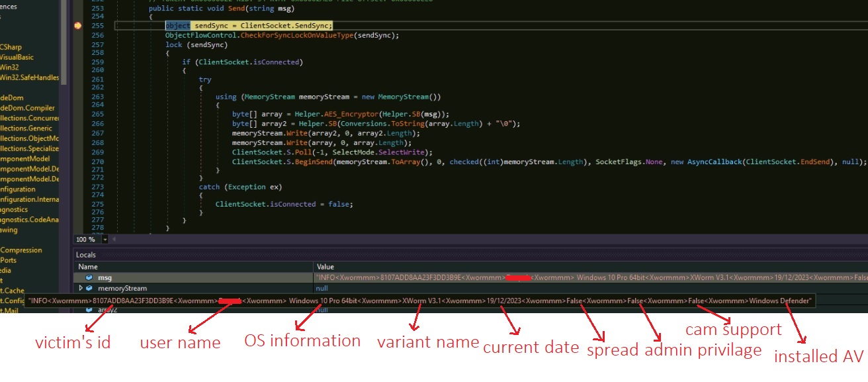
Task: Select the msg row icon in Locals
Action: pos(89,277)
